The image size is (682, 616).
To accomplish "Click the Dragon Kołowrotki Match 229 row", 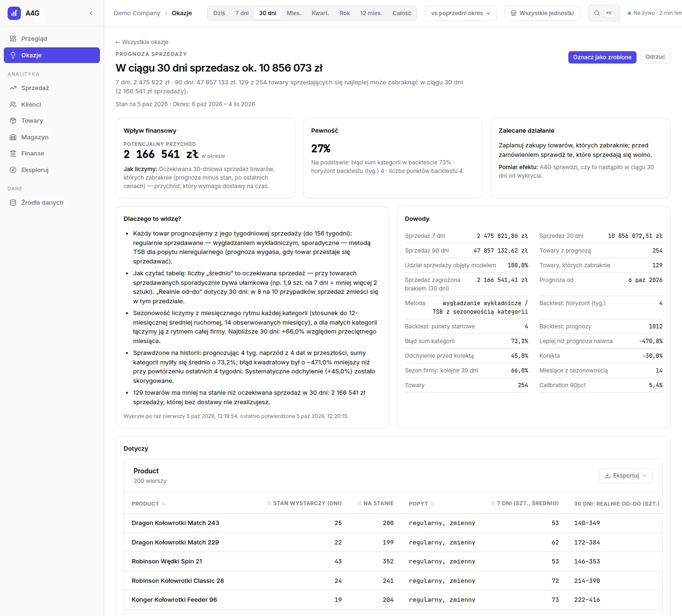I will [x=393, y=543].
